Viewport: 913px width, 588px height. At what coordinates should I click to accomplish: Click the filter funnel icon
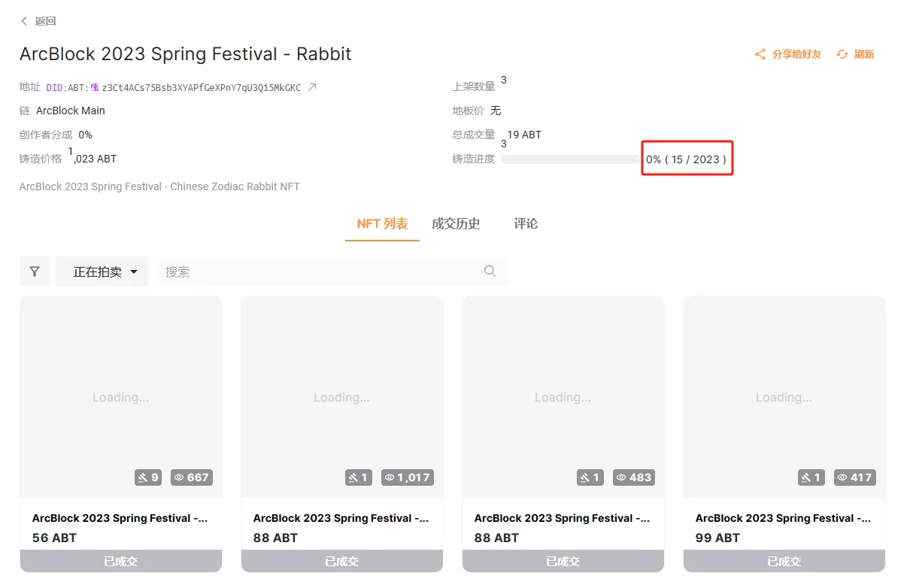coord(35,271)
